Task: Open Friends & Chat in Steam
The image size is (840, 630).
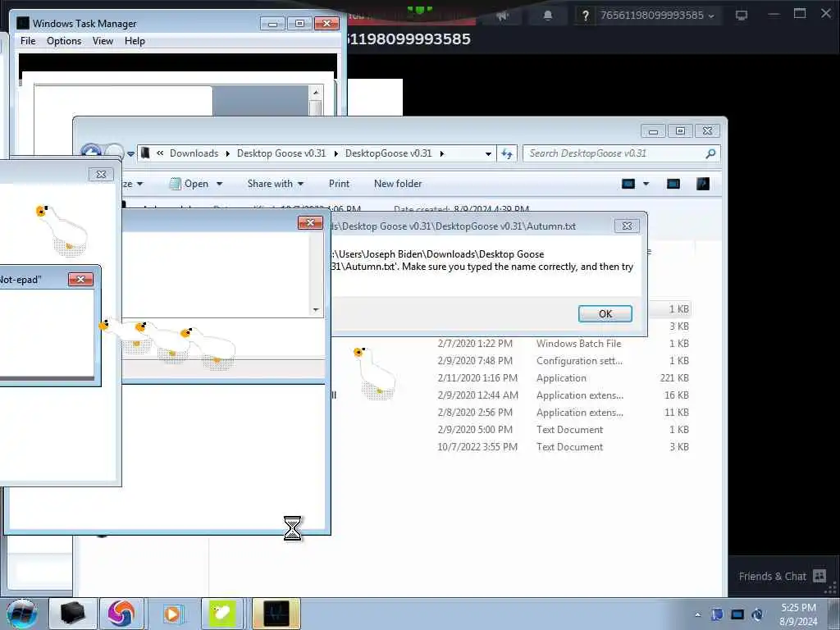Action: [x=782, y=577]
